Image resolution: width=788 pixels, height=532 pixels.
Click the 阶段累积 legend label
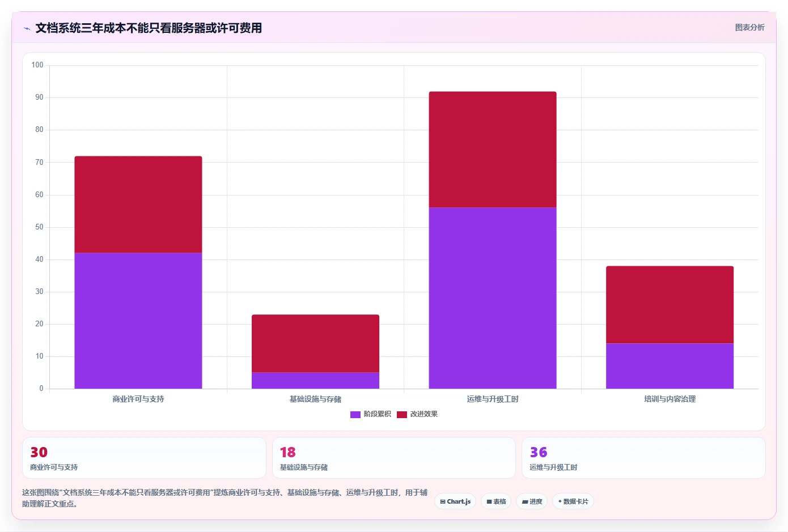[378, 414]
